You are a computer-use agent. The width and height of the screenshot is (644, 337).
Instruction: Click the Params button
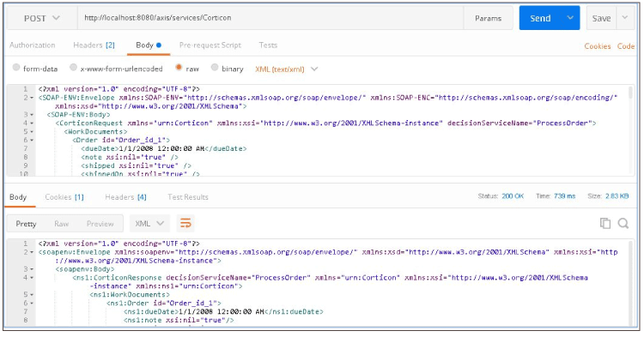[x=488, y=19]
